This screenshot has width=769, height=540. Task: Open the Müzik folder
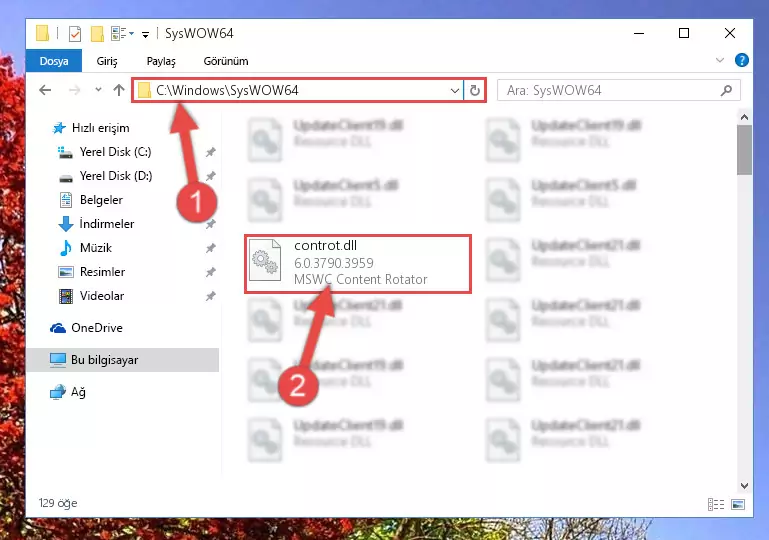coord(96,248)
